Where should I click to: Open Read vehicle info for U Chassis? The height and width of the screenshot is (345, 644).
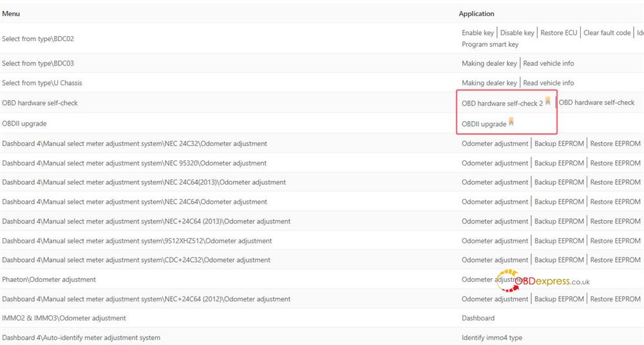(x=548, y=83)
